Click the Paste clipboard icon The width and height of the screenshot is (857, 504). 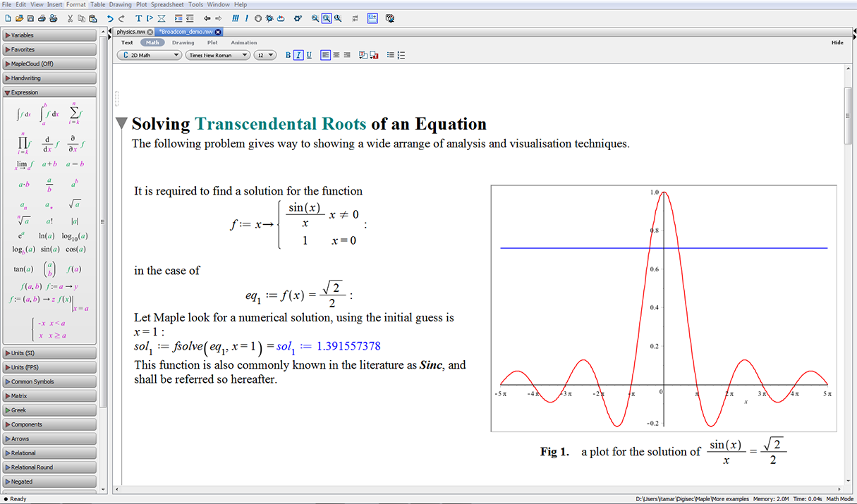(92, 18)
